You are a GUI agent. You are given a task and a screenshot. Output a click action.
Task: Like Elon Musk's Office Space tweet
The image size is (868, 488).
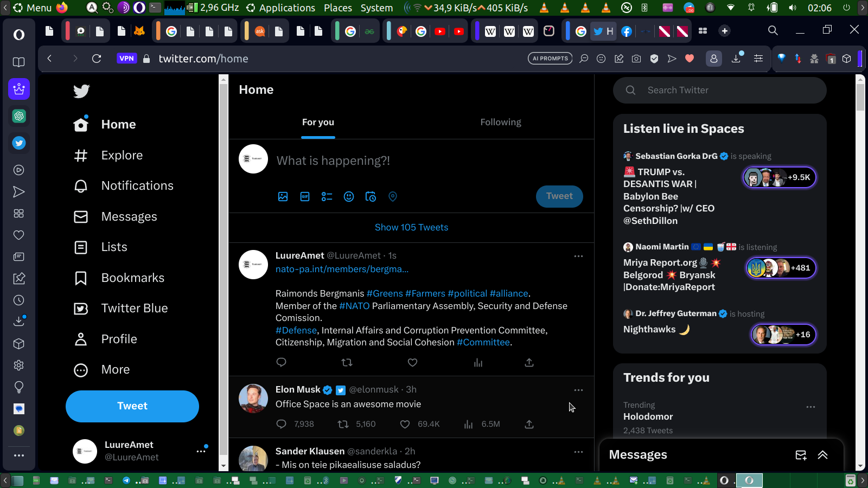405,424
